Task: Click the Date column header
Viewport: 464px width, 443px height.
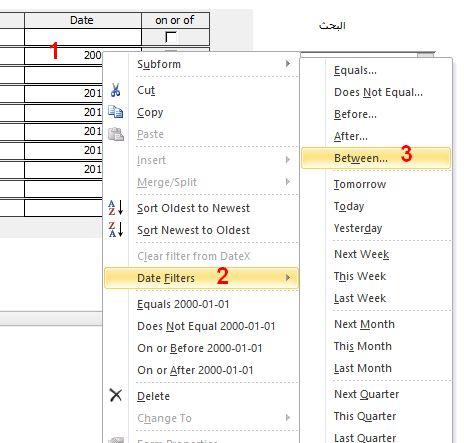Action: [83, 20]
